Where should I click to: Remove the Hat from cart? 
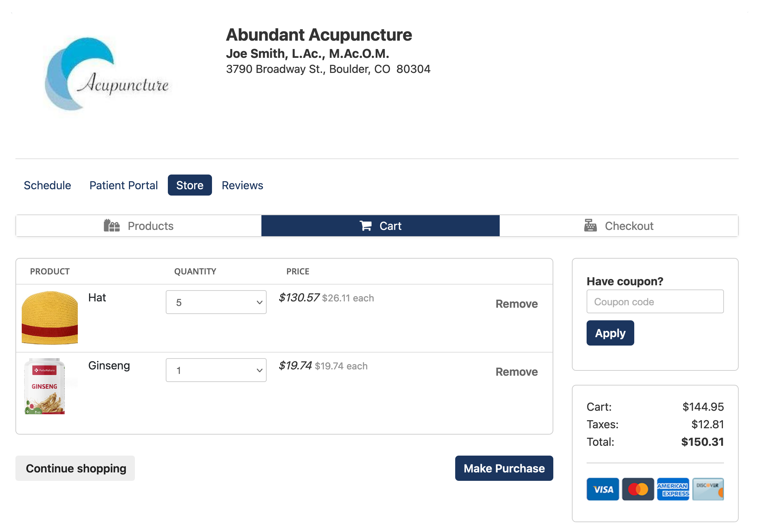[516, 303]
